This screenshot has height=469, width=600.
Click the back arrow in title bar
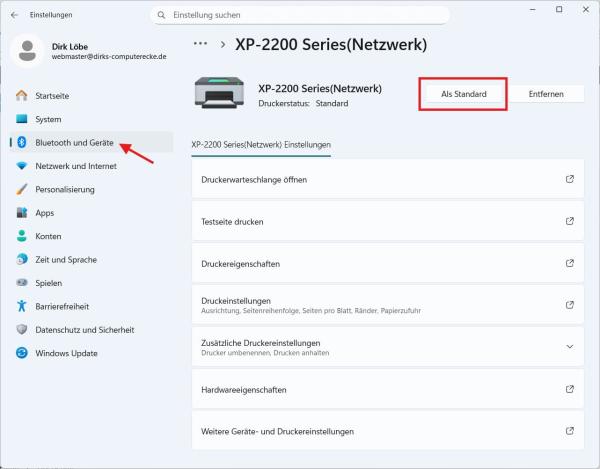coord(14,16)
